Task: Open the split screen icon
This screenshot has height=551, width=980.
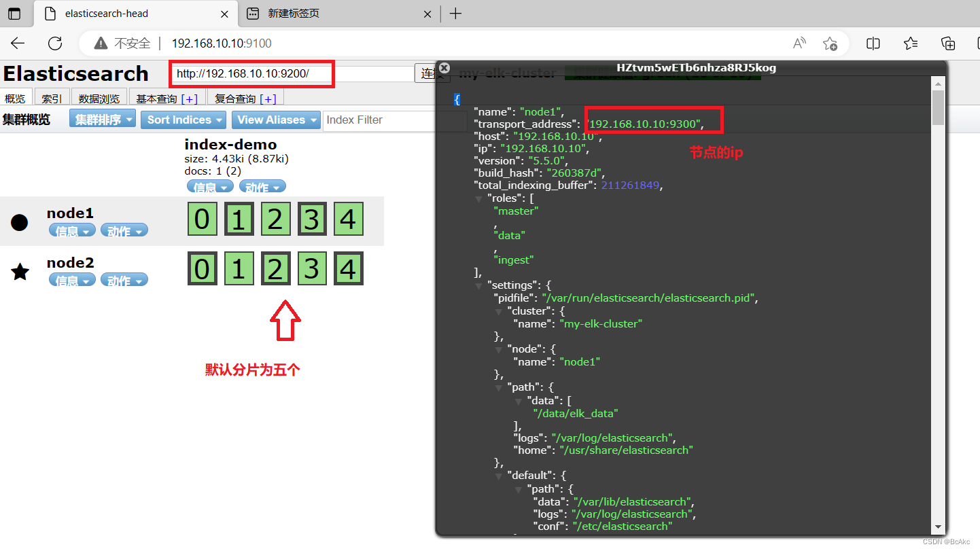Action: pos(873,43)
